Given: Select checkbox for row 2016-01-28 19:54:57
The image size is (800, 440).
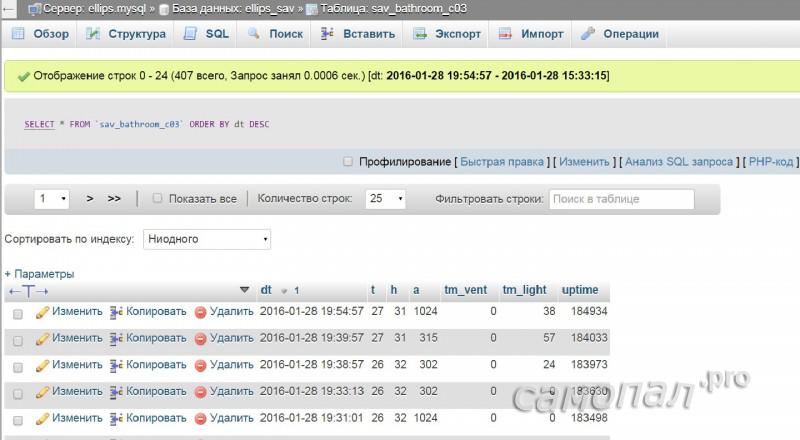Looking at the screenshot, I should click(18, 313).
